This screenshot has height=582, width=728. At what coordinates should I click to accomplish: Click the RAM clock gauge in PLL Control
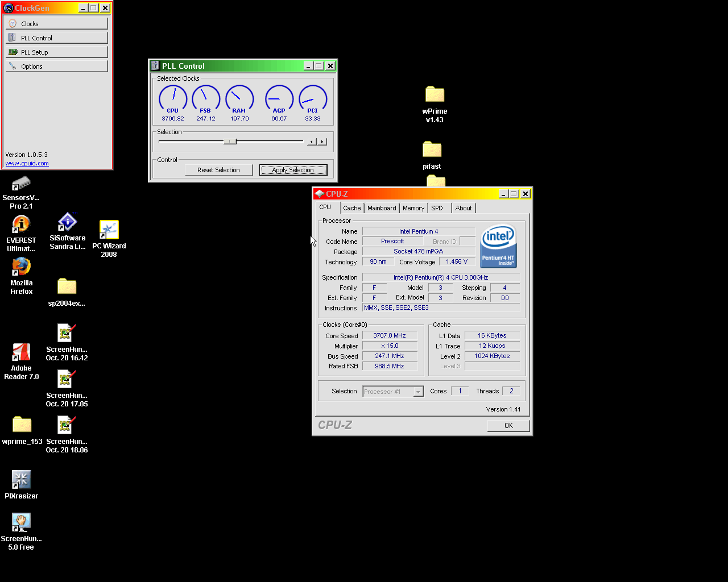(239, 99)
